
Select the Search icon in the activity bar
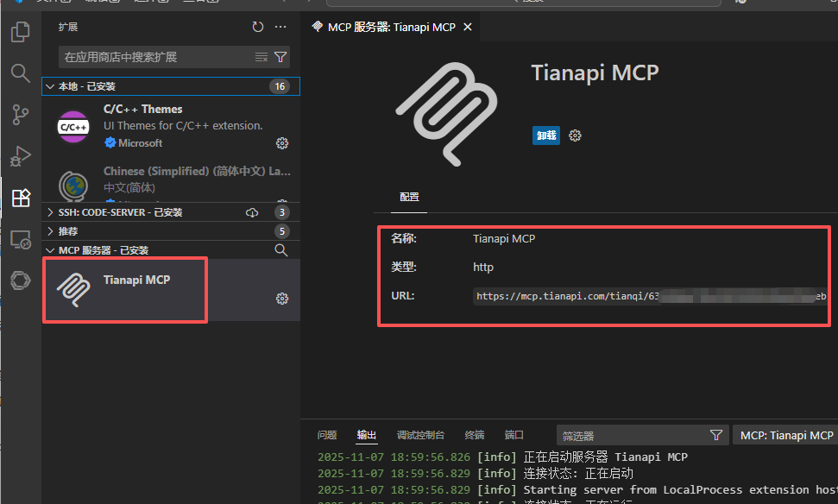(20, 73)
